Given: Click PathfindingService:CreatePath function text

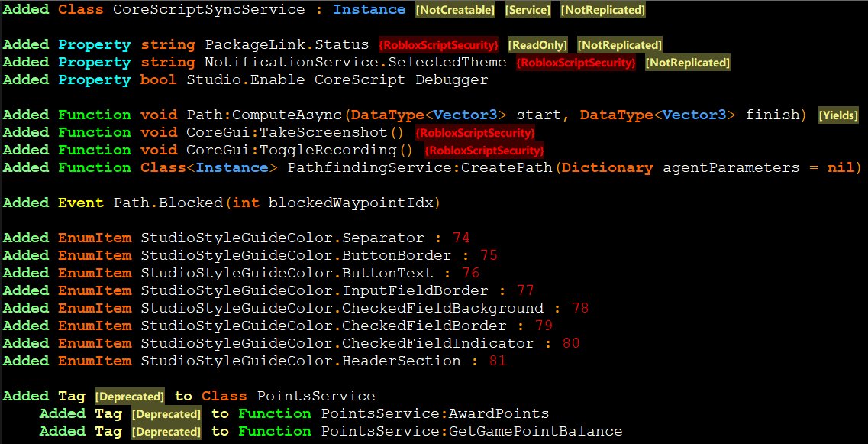Looking at the screenshot, I should tap(420, 168).
